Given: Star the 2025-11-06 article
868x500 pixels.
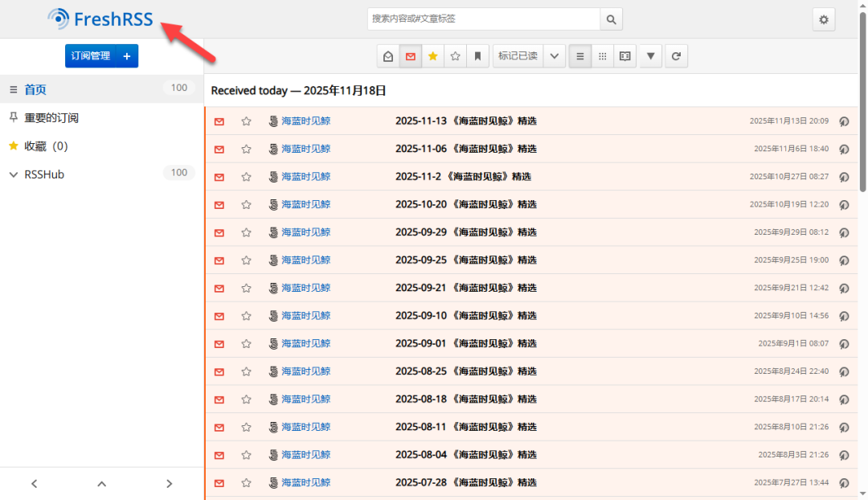Looking at the screenshot, I should [x=246, y=149].
